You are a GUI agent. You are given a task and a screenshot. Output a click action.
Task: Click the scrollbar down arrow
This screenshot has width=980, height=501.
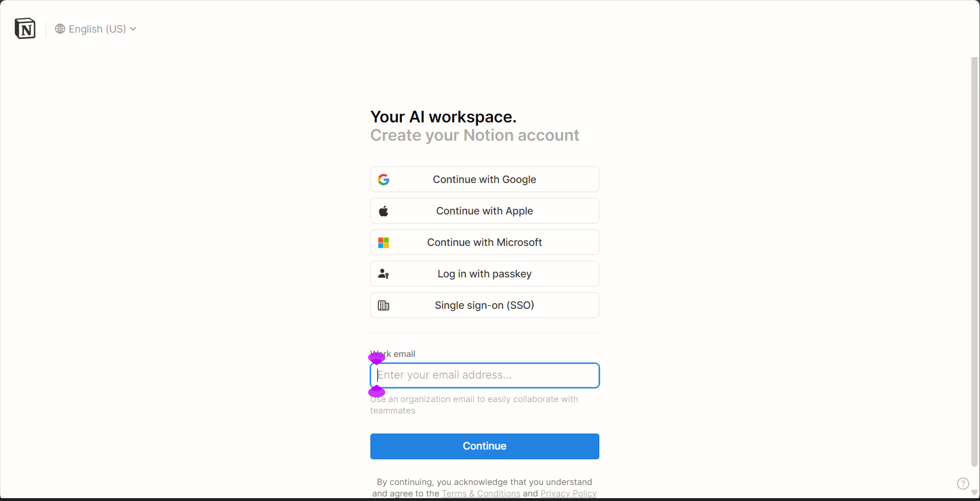(975, 492)
